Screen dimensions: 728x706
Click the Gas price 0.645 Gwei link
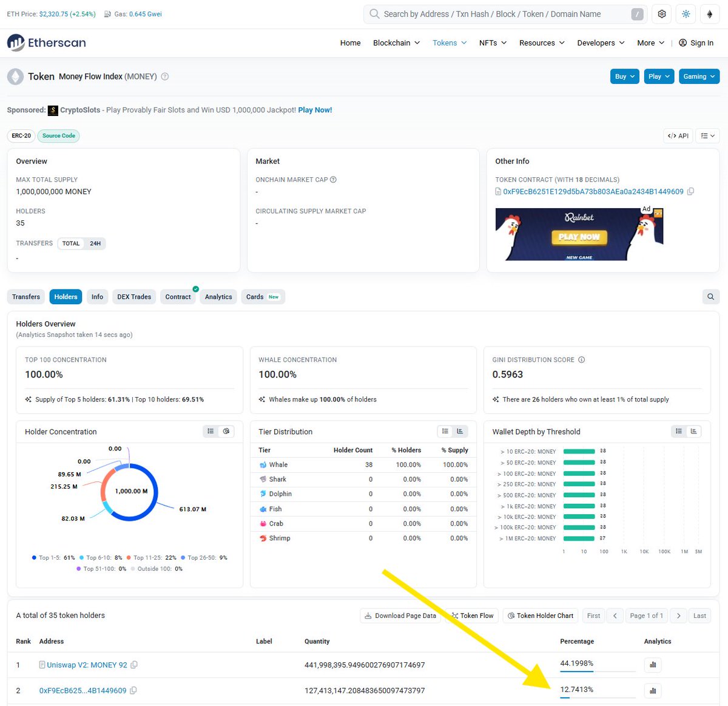point(145,14)
